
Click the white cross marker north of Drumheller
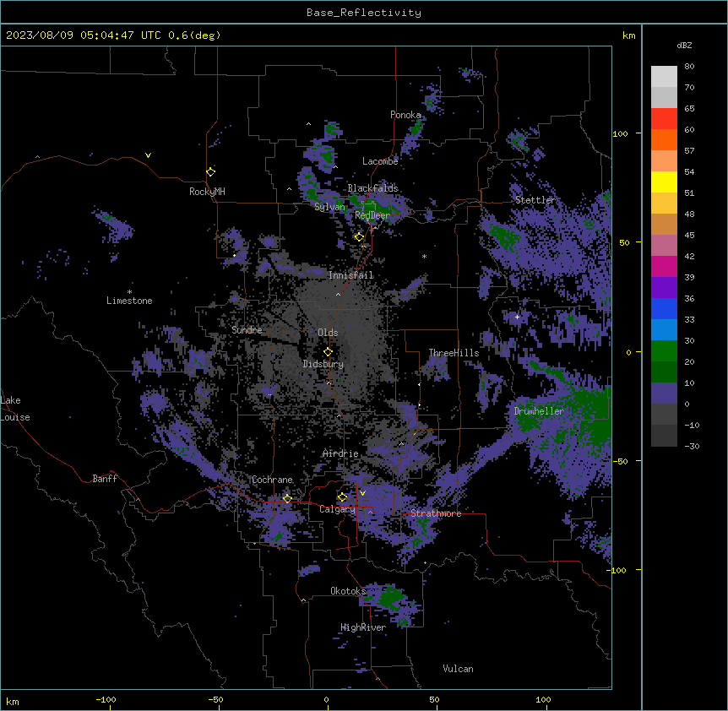tap(517, 317)
